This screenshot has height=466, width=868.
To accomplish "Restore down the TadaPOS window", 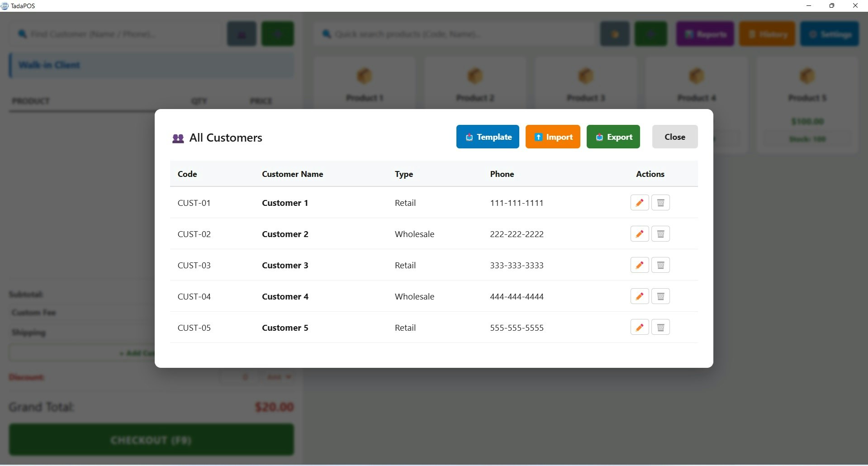I will pos(831,5).
